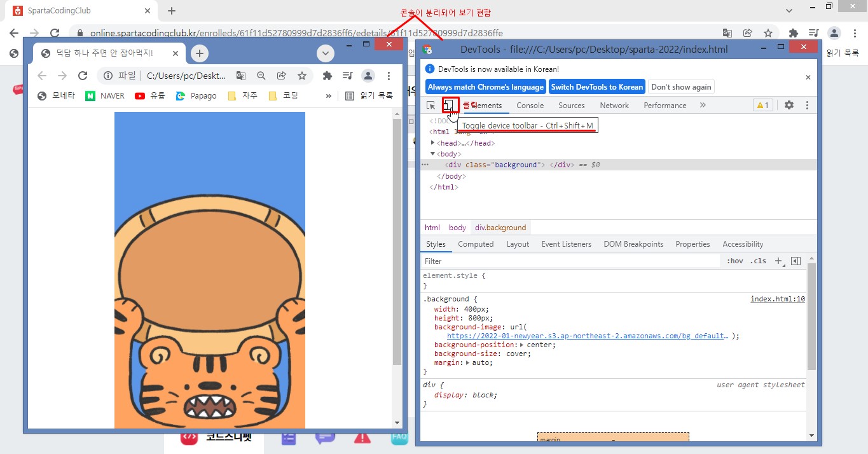The height and width of the screenshot is (454, 868).
Task: Open the Properties pane
Action: (x=692, y=244)
